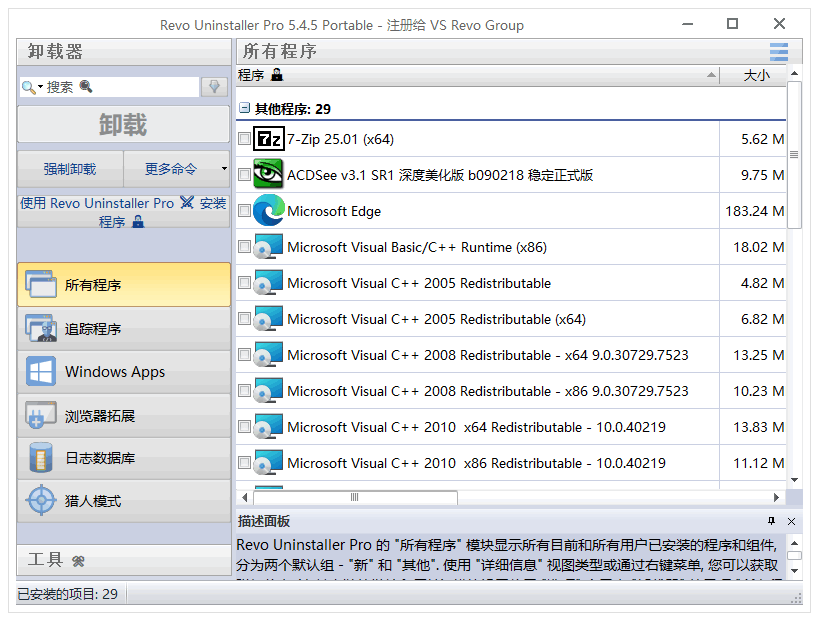Click the Hunter Mode crosshair icon

pyautogui.click(x=41, y=501)
